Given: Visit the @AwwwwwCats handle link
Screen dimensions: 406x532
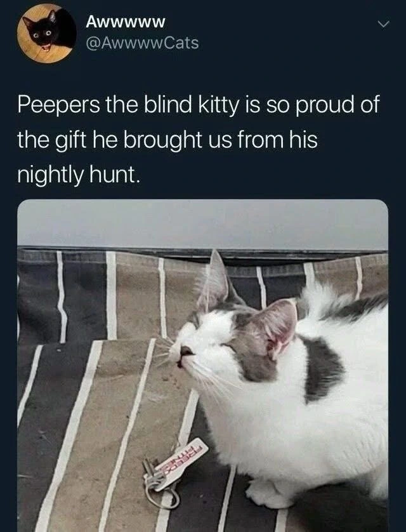Looking at the screenshot, I should [x=142, y=43].
